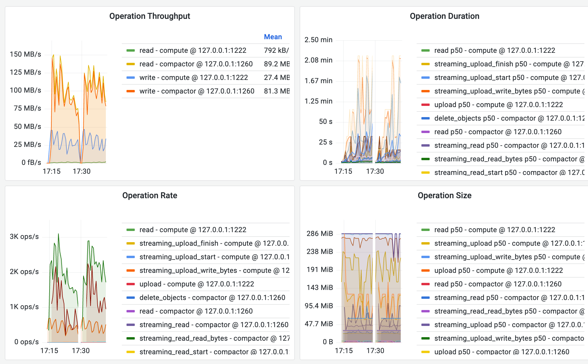Click the Operation Size panel title
This screenshot has height=364, width=588.
444,195
